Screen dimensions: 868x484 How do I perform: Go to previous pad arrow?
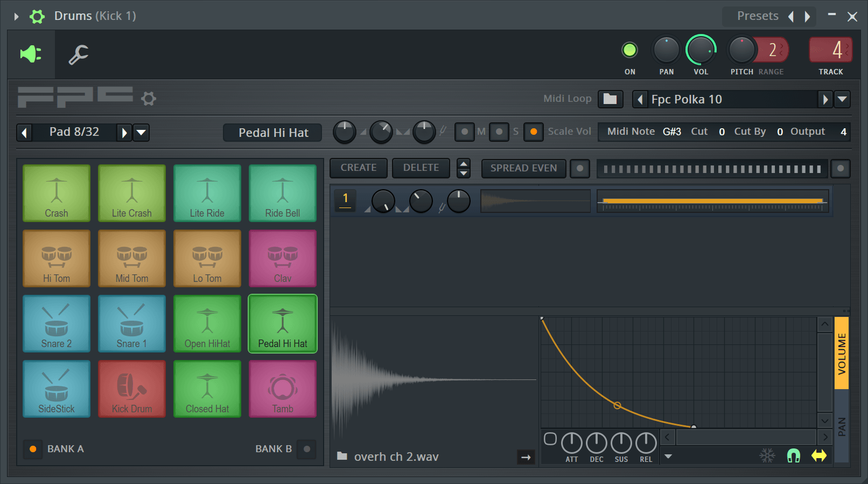coord(24,133)
